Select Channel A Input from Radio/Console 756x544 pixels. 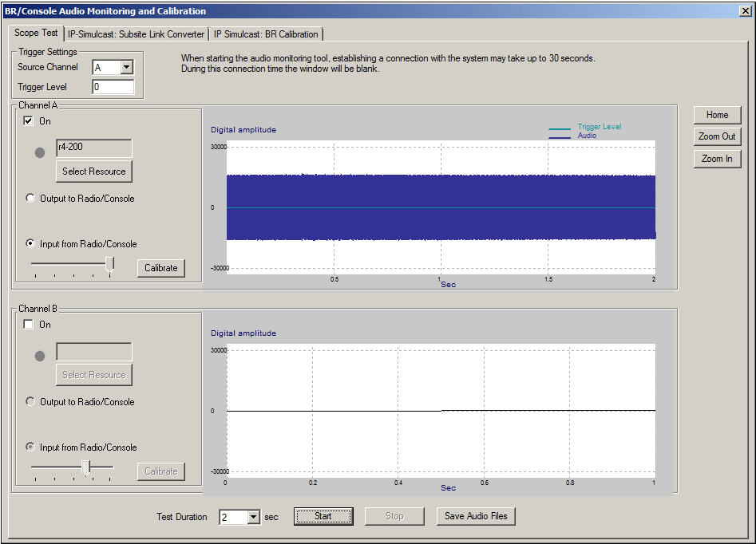coord(31,244)
